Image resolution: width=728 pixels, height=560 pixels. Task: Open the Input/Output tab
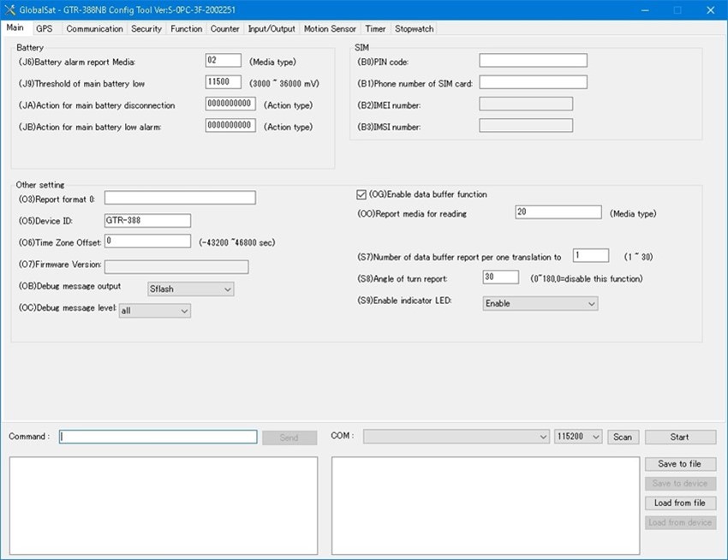point(272,29)
